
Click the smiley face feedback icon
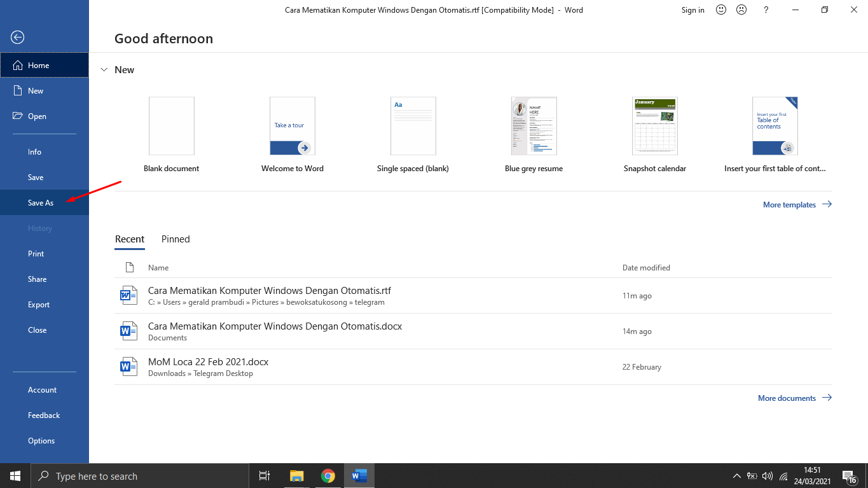tap(721, 10)
